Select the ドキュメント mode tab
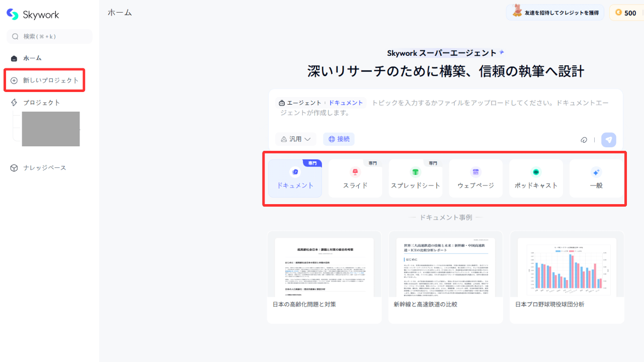The width and height of the screenshot is (644, 362). point(295,178)
